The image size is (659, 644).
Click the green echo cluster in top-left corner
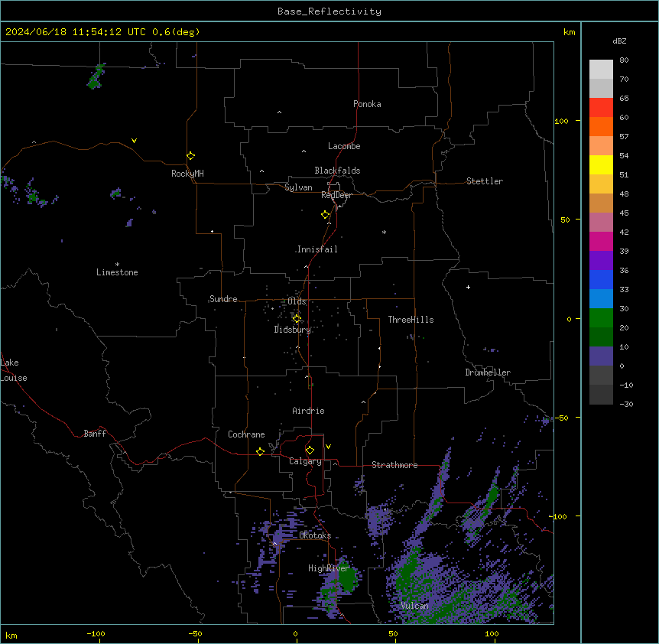click(96, 76)
